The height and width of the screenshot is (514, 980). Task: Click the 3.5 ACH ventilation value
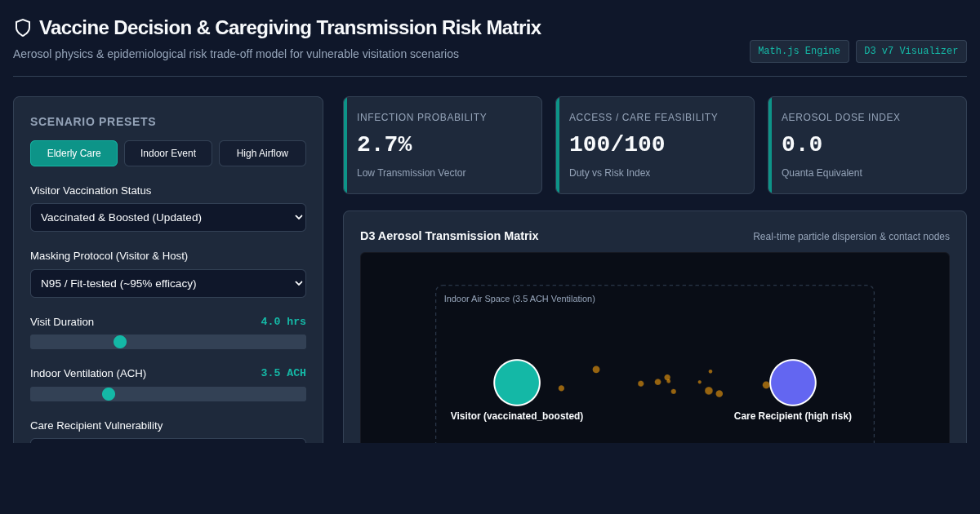tap(283, 373)
